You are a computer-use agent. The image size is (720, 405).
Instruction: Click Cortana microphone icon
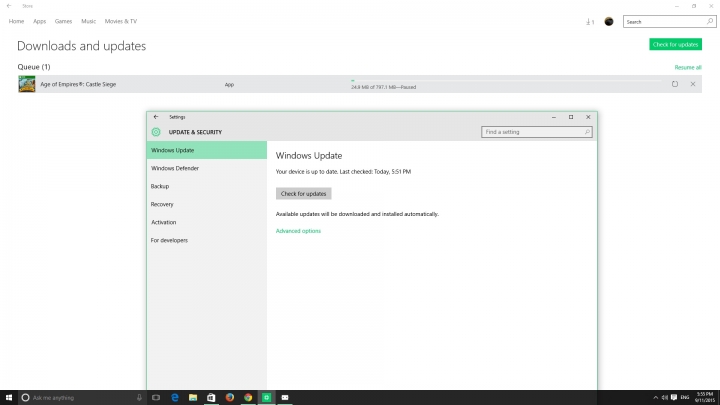pos(139,397)
